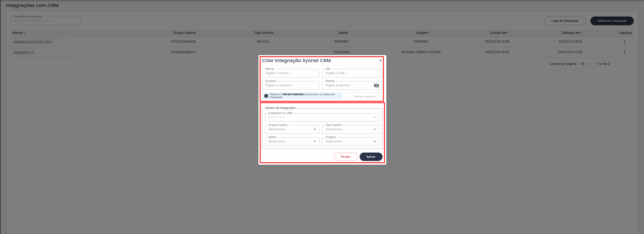Open the Origem select dropdown

(351, 141)
